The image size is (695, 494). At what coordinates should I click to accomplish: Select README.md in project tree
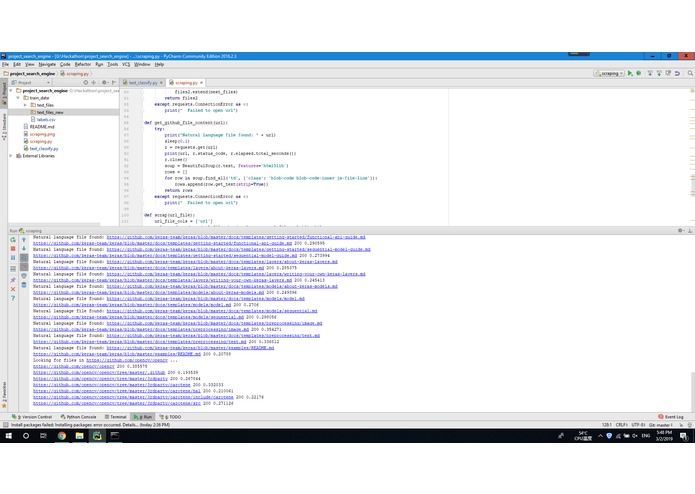coord(42,127)
